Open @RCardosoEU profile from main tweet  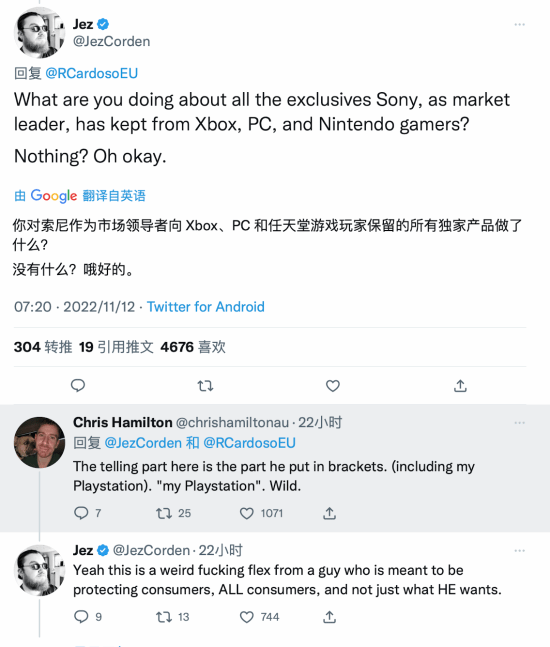point(92,73)
